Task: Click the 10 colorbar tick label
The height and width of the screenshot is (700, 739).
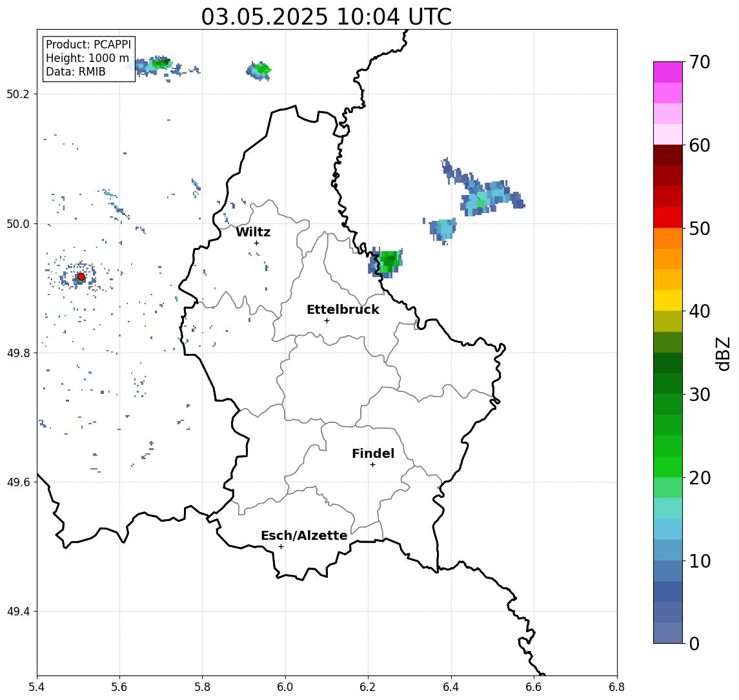Action: (x=700, y=561)
